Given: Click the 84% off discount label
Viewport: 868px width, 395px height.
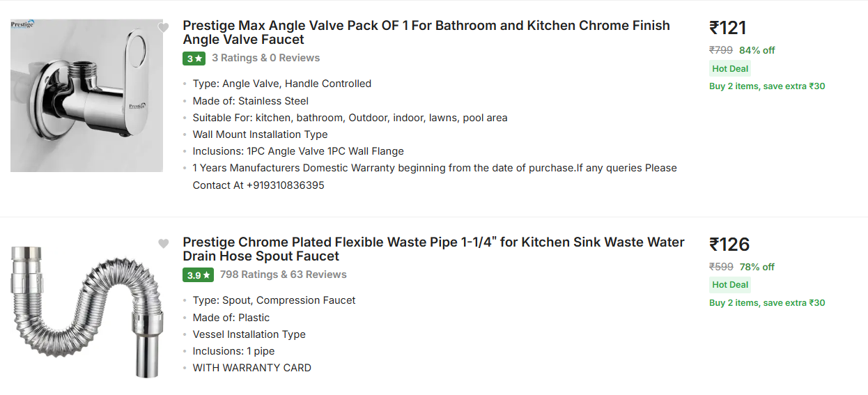Looking at the screenshot, I should point(757,50).
